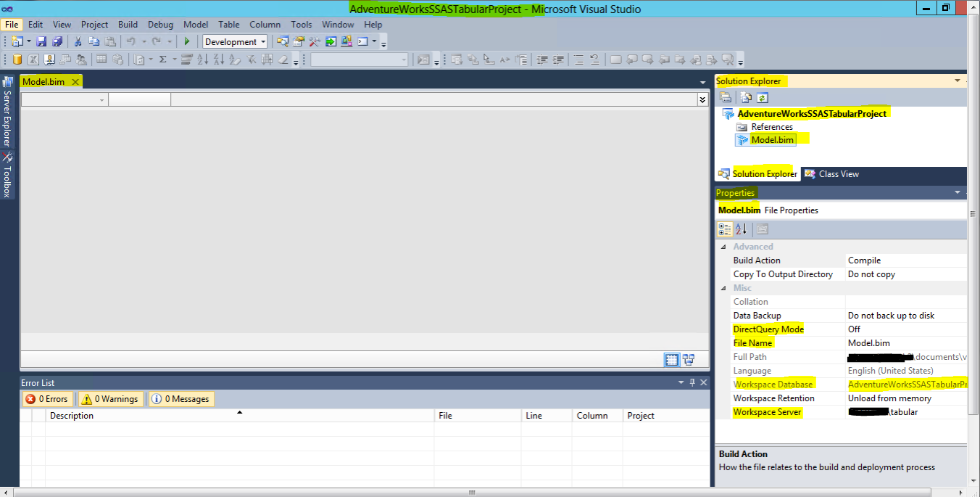Image resolution: width=980 pixels, height=497 pixels.
Task: Click the Sort A to Z icon
Action: [x=202, y=59]
